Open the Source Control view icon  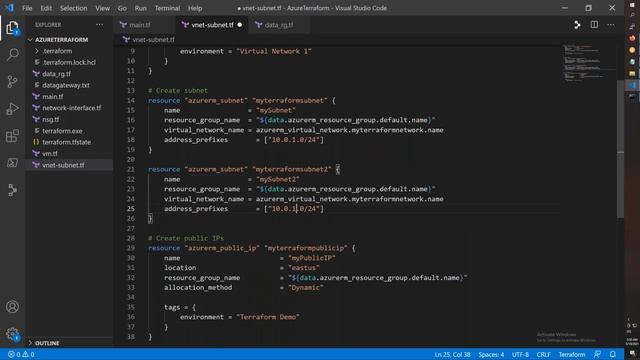[12, 81]
